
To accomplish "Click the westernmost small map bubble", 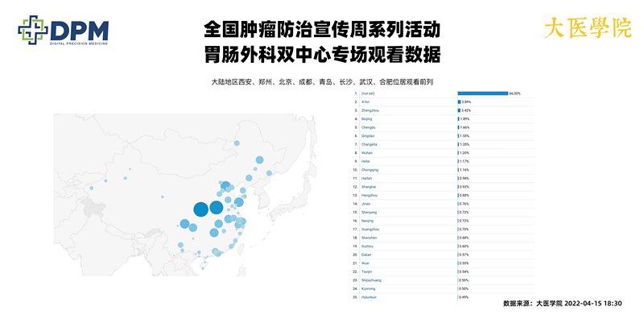I will coord(91,188).
